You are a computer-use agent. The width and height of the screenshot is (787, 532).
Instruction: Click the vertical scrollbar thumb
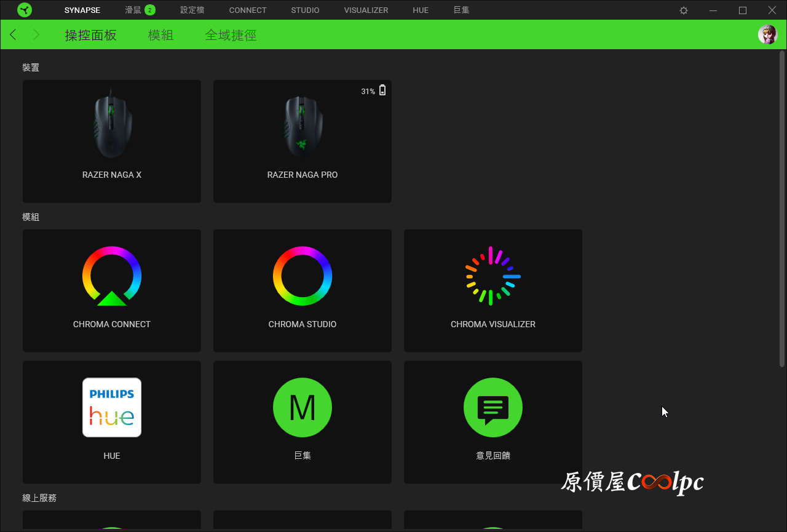[x=783, y=209]
